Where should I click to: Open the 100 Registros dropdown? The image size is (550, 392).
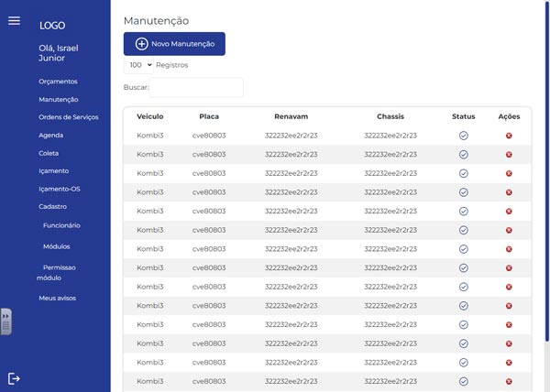click(x=138, y=66)
